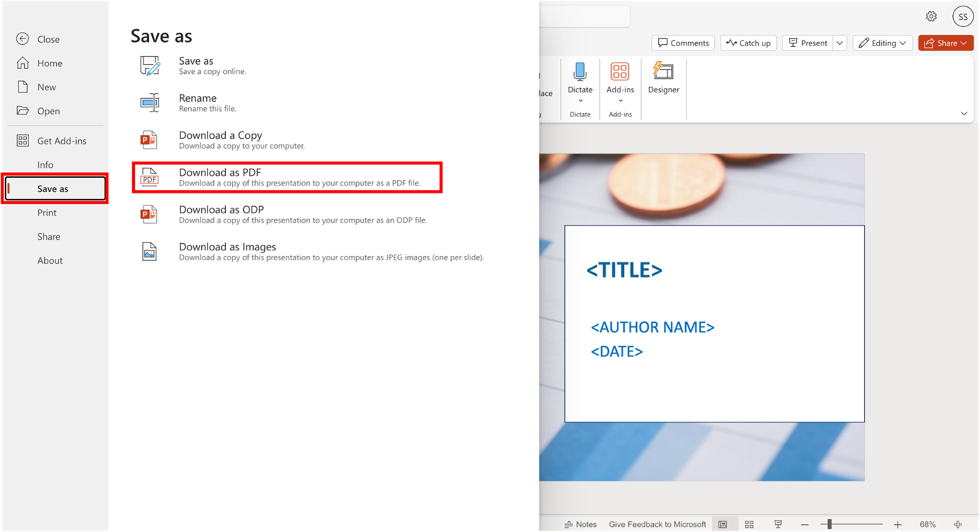Viewport: 980px width, 532px height.
Task: Switch to Grid View of slides
Action: tap(749, 524)
